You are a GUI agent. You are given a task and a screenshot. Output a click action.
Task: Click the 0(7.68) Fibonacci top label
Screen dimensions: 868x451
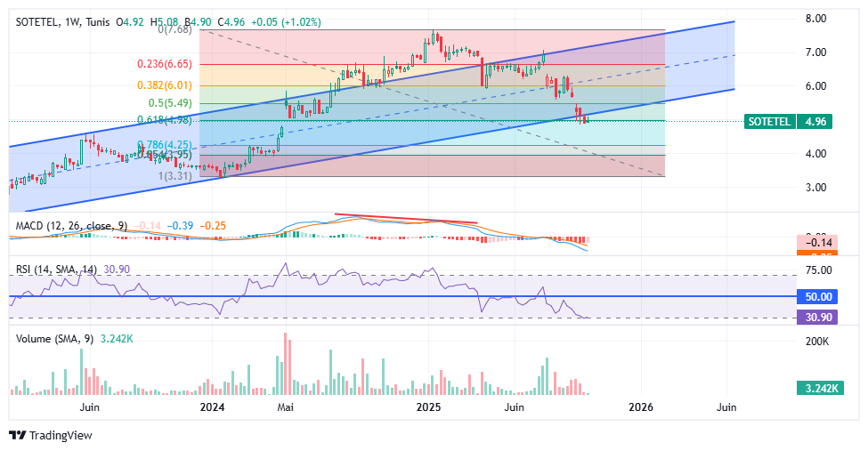pyautogui.click(x=177, y=29)
